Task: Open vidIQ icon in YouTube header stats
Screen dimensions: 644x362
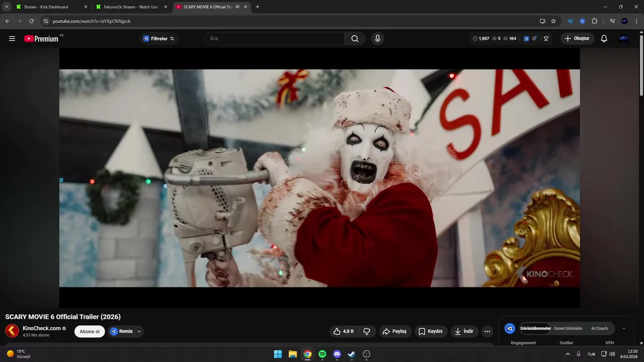Action: point(526,39)
